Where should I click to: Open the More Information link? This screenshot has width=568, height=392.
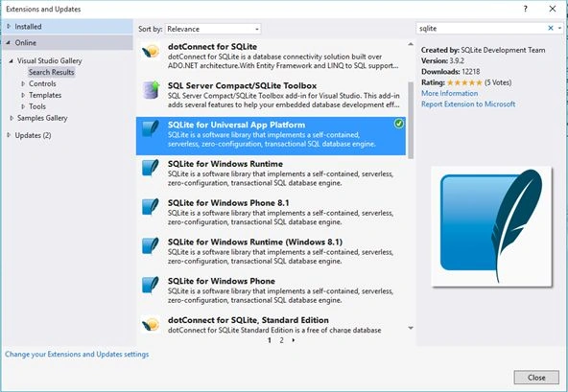449,93
